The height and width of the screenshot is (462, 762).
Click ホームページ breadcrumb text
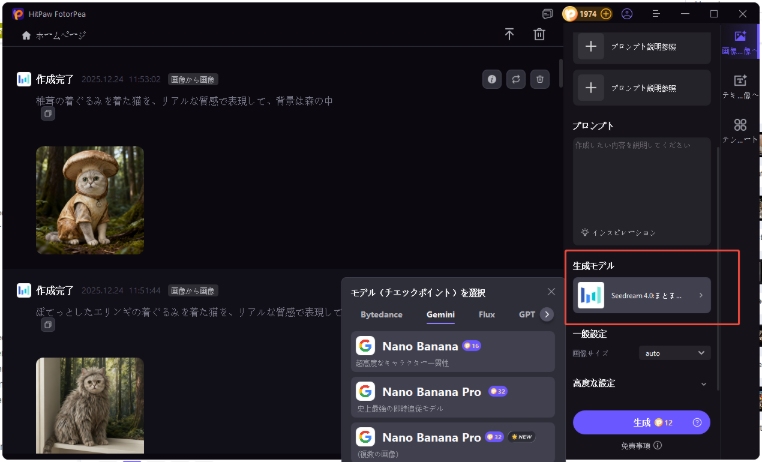(x=61, y=35)
